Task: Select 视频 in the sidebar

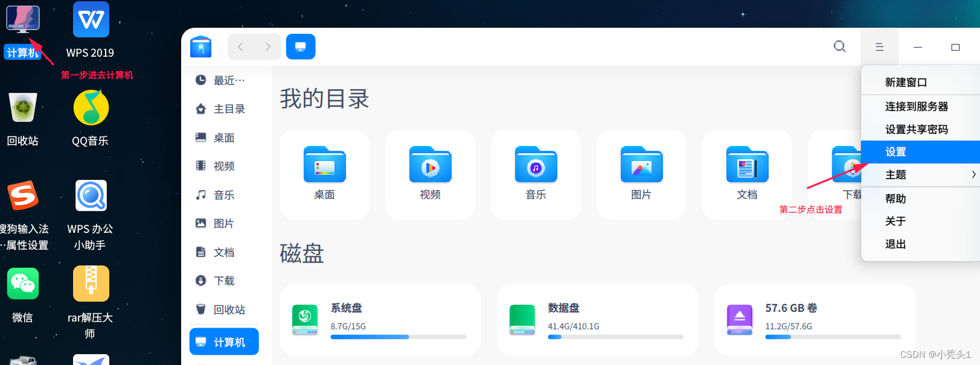Action: click(x=224, y=166)
